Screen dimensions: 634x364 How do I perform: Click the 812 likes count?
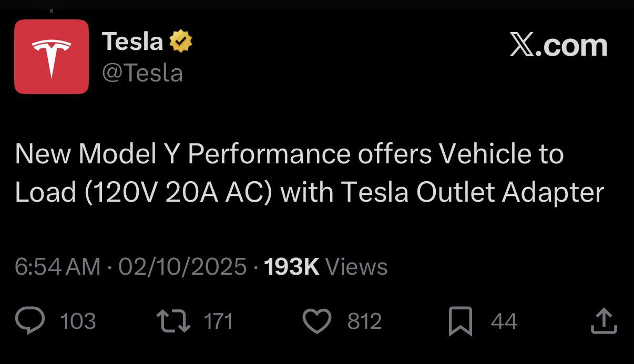[364, 321]
